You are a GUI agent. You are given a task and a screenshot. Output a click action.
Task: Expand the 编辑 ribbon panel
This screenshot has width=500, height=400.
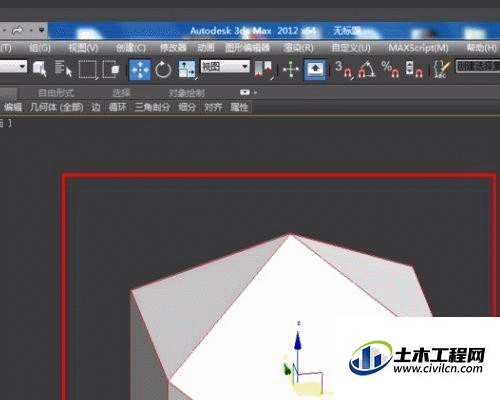tap(13, 107)
